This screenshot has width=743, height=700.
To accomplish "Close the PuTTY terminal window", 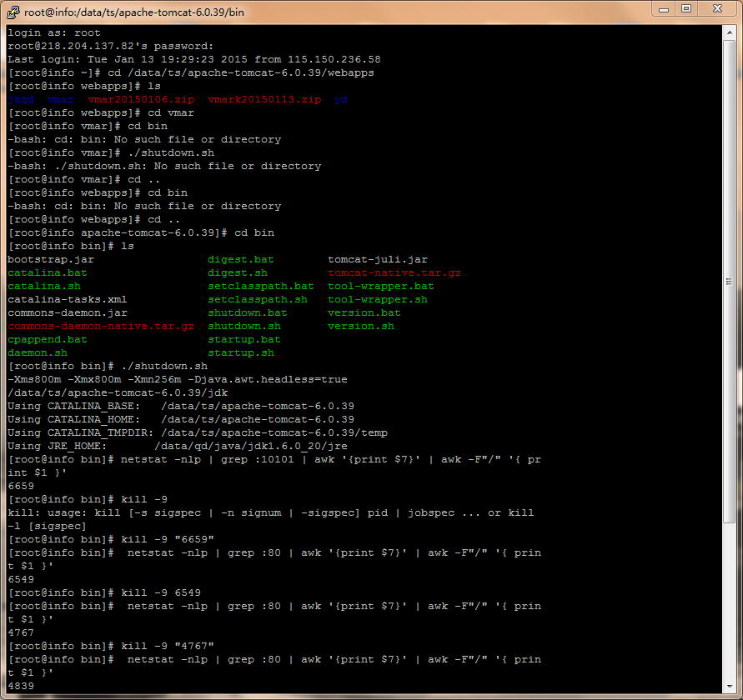I will [717, 9].
